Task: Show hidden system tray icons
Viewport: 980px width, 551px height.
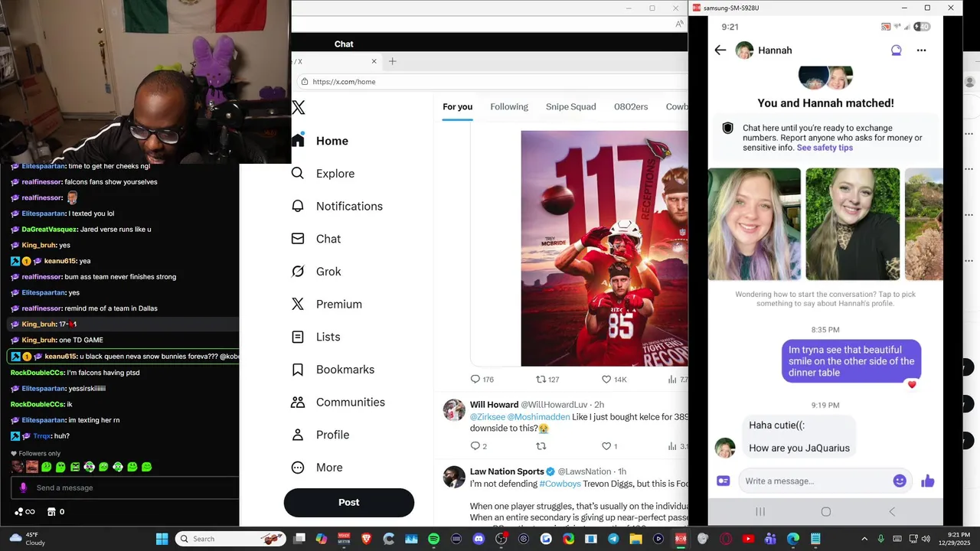Action: (x=864, y=539)
